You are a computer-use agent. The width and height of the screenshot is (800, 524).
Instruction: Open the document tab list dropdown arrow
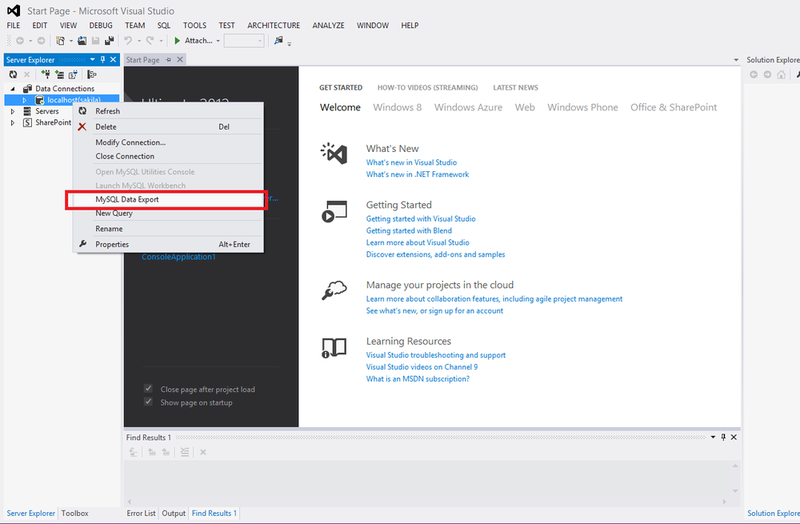tap(736, 60)
